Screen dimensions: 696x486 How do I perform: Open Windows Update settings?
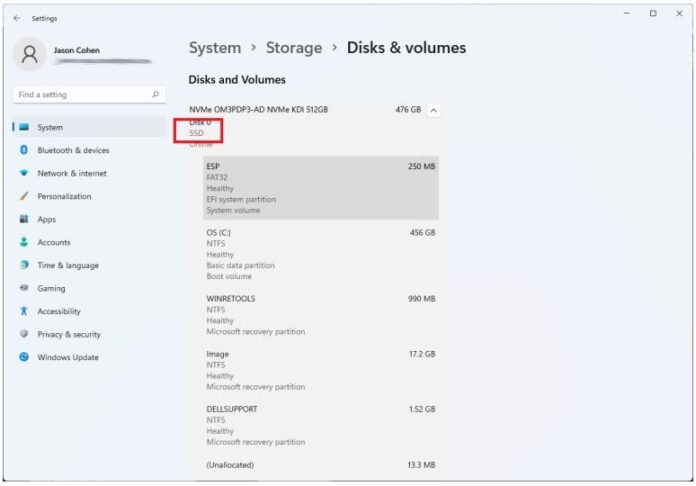[x=89, y=357]
